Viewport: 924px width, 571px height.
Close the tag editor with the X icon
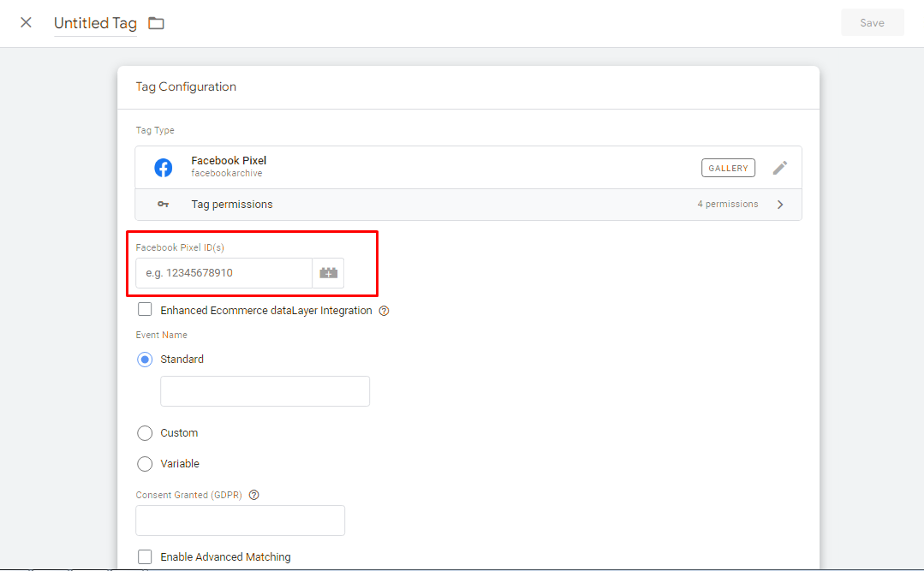click(26, 22)
